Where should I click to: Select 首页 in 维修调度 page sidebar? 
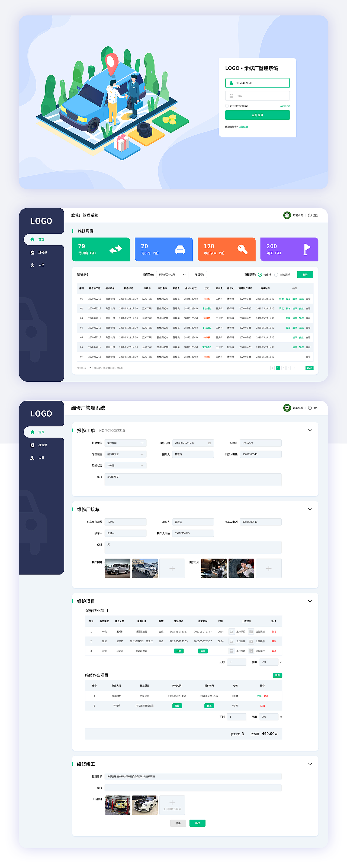(x=44, y=240)
